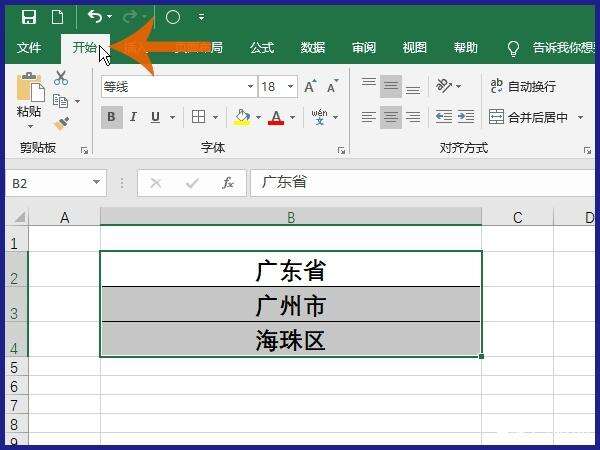Open underline style dropdown arrow
The width and height of the screenshot is (600, 450).
pyautogui.click(x=173, y=117)
